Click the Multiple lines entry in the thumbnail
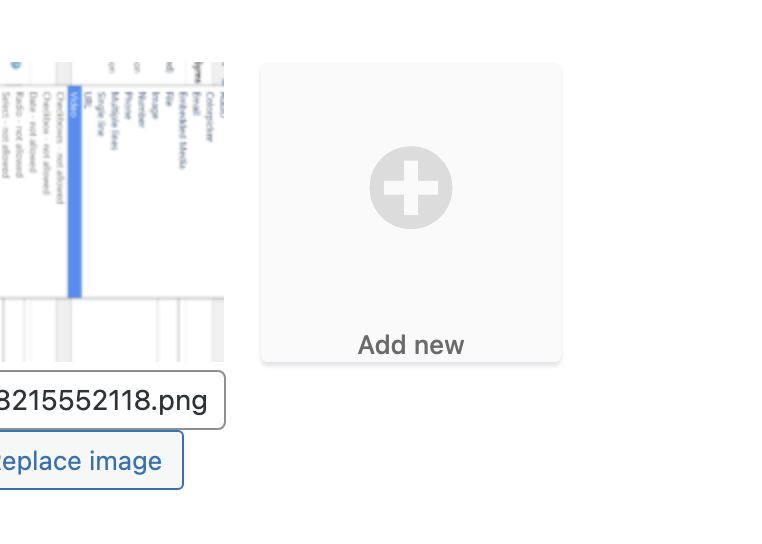 click(115, 121)
